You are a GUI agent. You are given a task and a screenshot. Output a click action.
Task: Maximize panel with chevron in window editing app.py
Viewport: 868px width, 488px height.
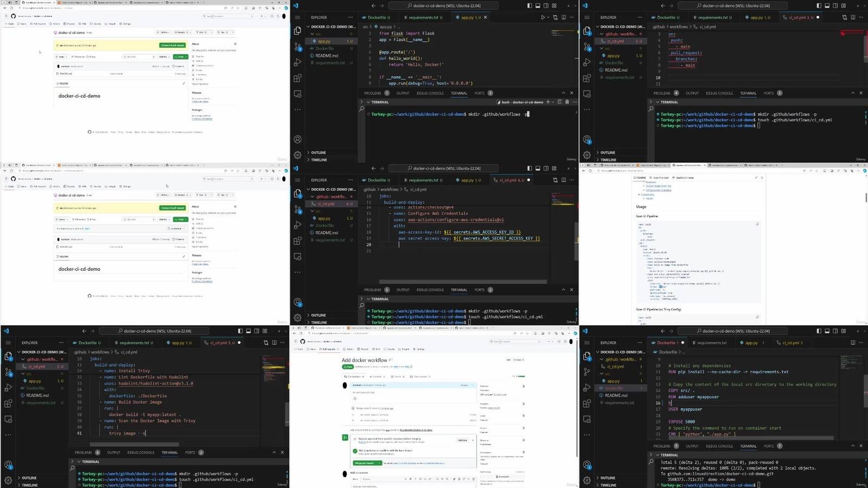(563, 93)
